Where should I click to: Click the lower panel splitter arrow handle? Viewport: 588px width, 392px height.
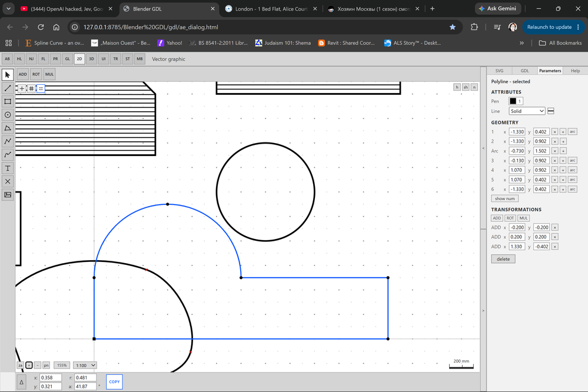483,311
